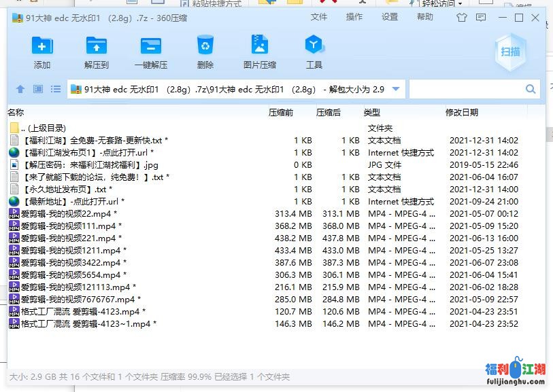Sort files by the 压缩前 size column
The width and height of the screenshot is (553, 392).
point(281,112)
